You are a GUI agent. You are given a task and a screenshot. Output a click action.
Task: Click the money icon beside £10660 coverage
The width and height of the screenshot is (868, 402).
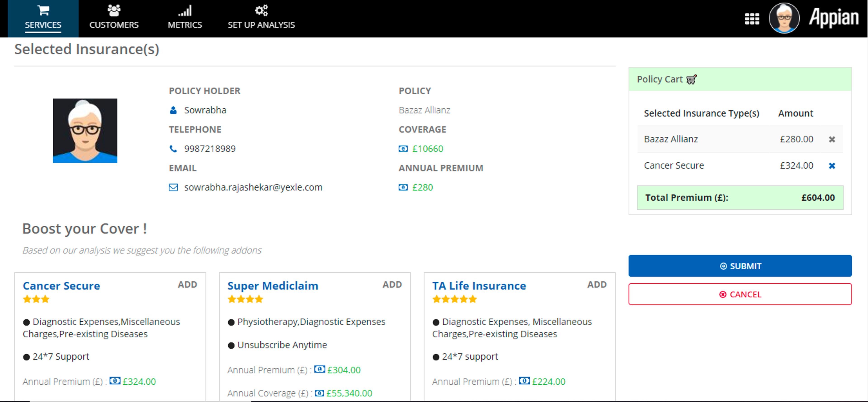click(403, 148)
